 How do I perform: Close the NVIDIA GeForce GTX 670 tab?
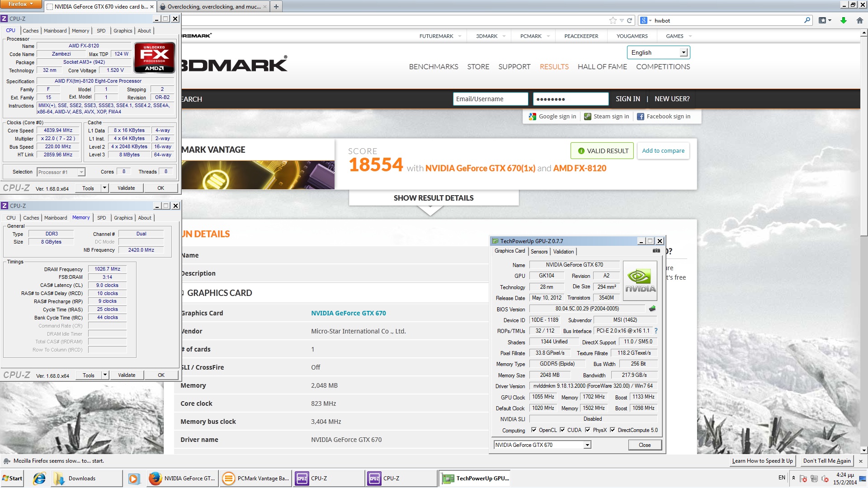click(151, 7)
